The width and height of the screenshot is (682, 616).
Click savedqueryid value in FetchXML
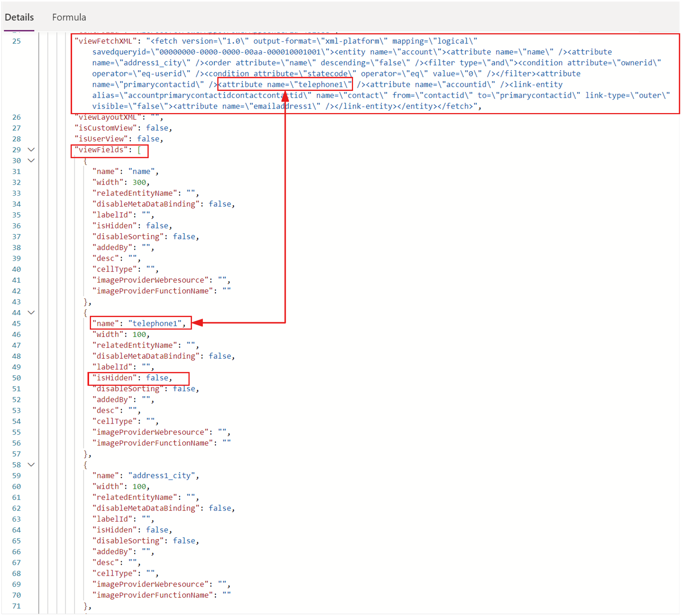[x=239, y=52]
